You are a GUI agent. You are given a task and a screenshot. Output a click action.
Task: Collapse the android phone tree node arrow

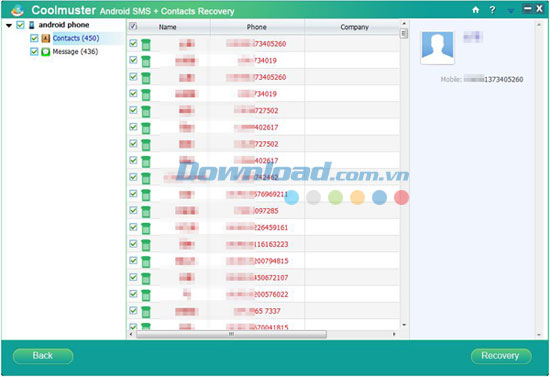pos(9,25)
